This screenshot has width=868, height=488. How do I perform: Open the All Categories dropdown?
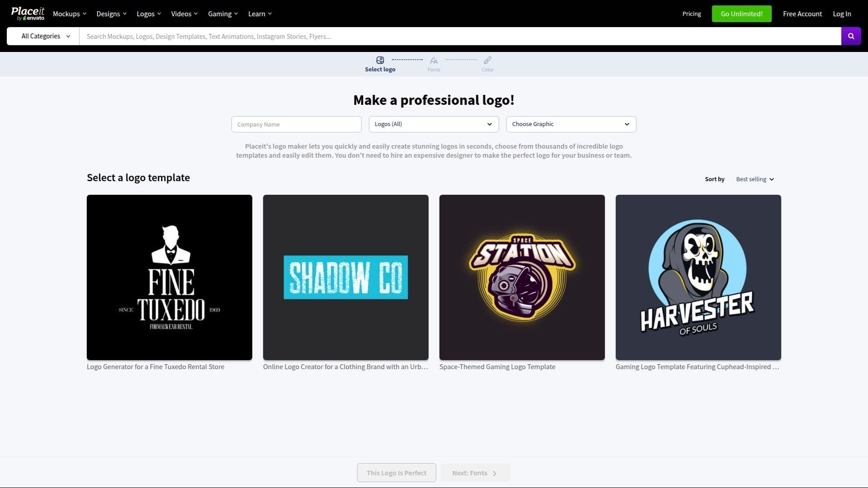pos(43,36)
